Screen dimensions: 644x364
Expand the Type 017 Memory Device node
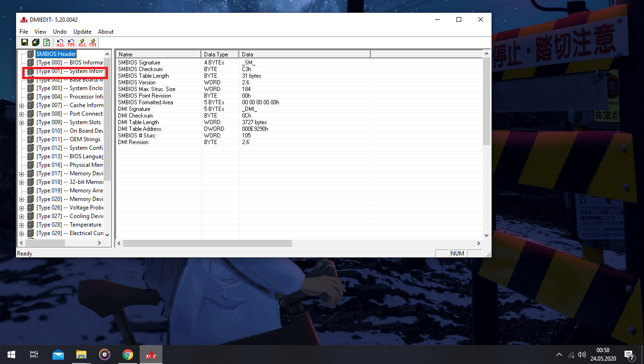(x=21, y=174)
